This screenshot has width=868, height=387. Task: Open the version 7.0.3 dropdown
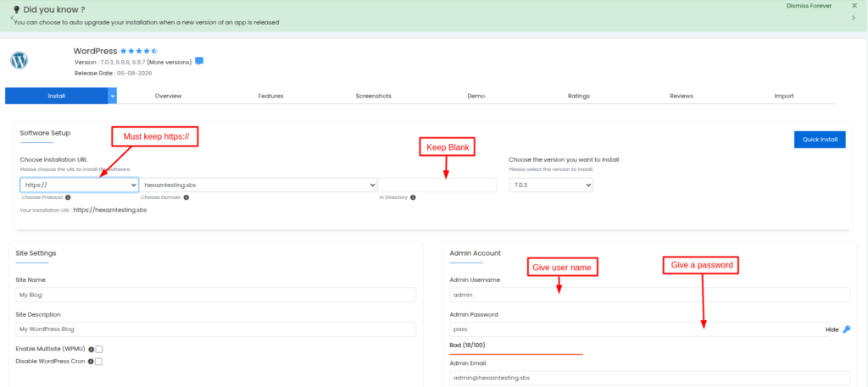[x=551, y=185]
